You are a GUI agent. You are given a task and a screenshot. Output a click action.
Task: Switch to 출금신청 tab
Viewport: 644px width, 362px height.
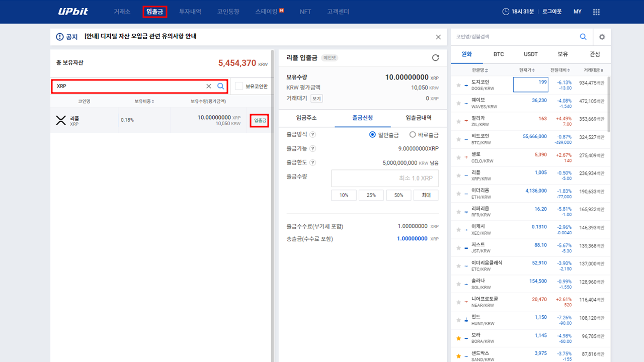point(362,118)
